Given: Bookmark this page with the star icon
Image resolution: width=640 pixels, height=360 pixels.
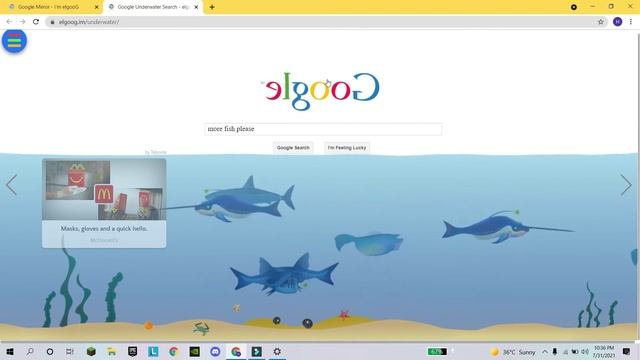Looking at the screenshot, I should coord(600,22).
